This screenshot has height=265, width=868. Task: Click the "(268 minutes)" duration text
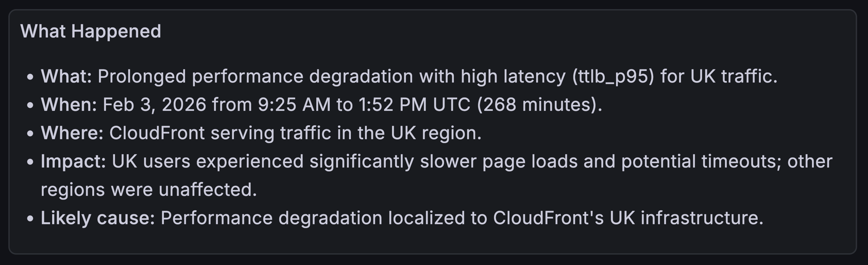point(539,105)
